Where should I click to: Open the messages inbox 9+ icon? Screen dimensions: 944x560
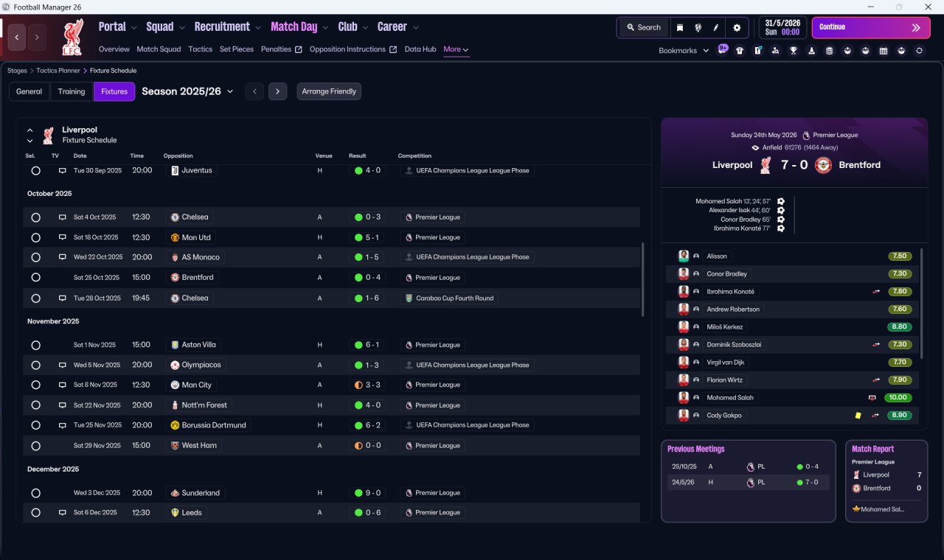click(x=722, y=49)
